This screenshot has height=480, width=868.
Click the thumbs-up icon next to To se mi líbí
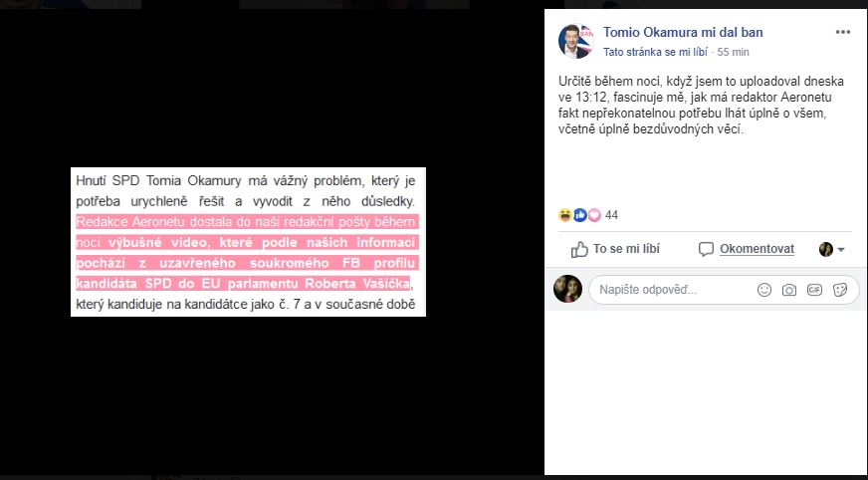click(579, 250)
